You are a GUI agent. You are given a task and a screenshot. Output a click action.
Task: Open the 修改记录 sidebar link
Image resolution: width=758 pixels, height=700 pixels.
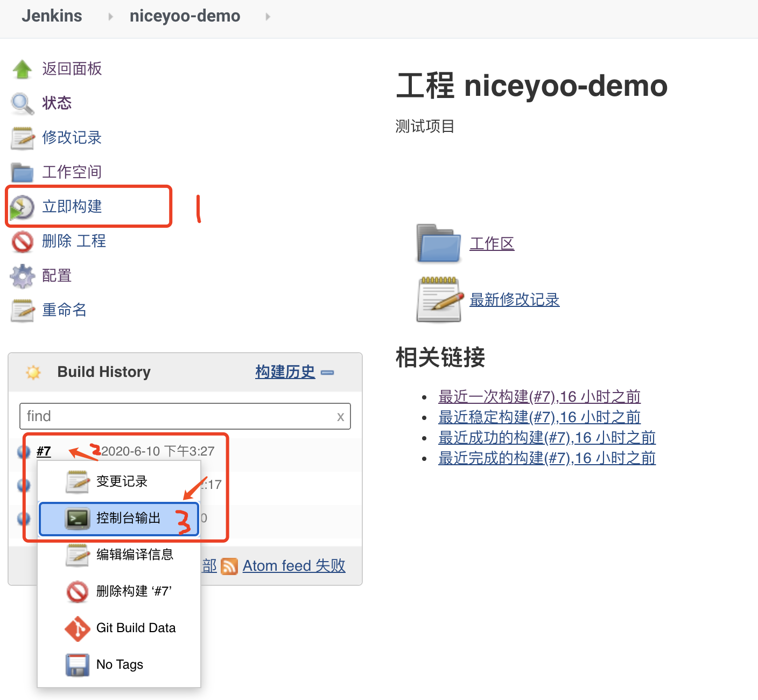click(x=72, y=138)
